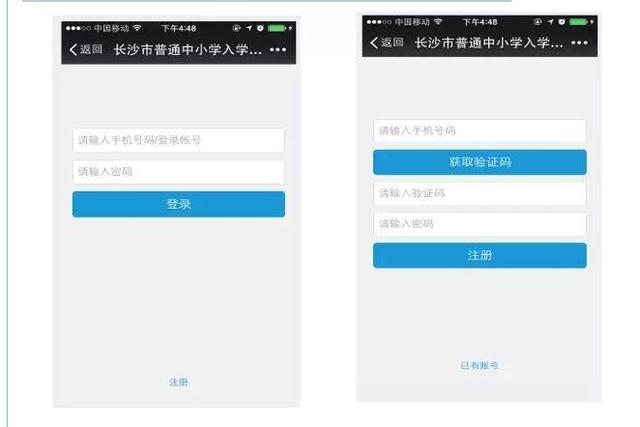
Task: Tap the battery icon in the left status bar
Action: click(x=276, y=28)
